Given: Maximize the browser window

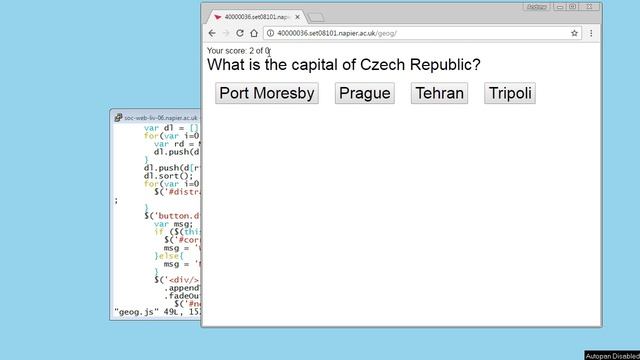Looking at the screenshot, I should [x=573, y=7].
